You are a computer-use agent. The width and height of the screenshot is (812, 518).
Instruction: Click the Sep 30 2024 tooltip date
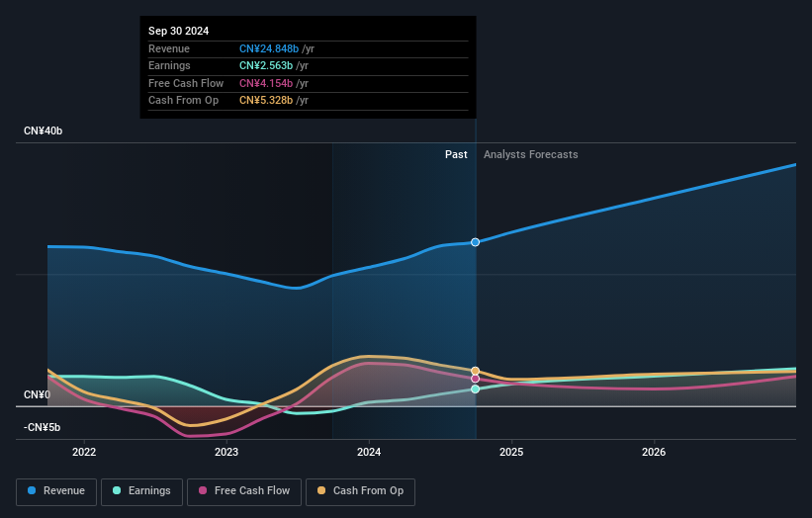[179, 31]
